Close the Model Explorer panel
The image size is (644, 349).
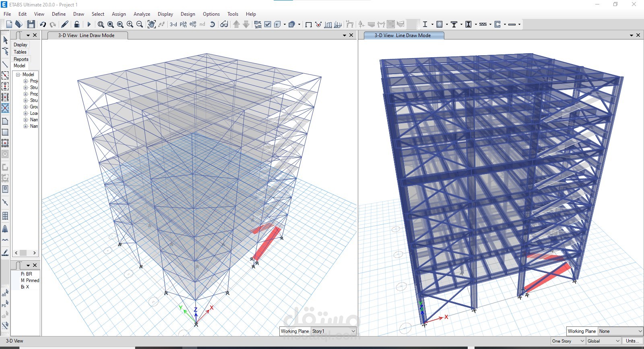[35, 35]
